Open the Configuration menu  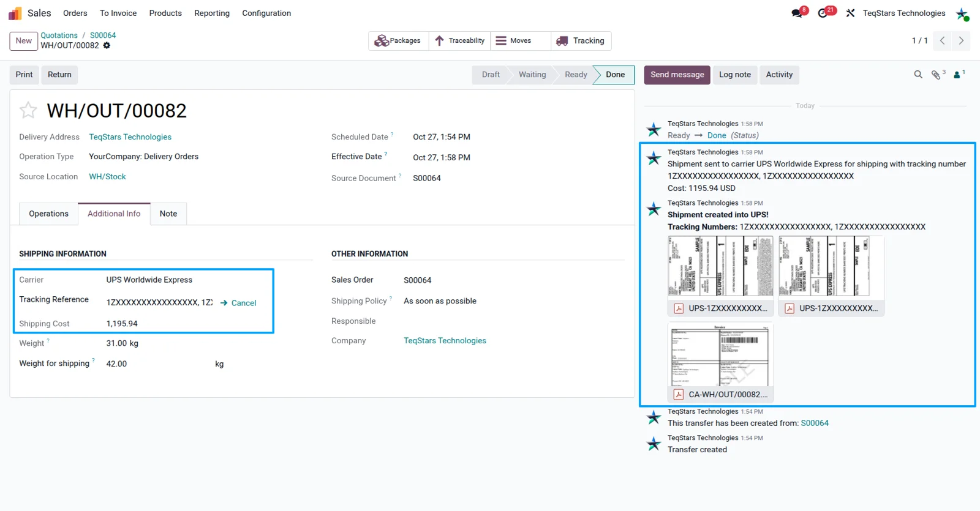tap(266, 13)
